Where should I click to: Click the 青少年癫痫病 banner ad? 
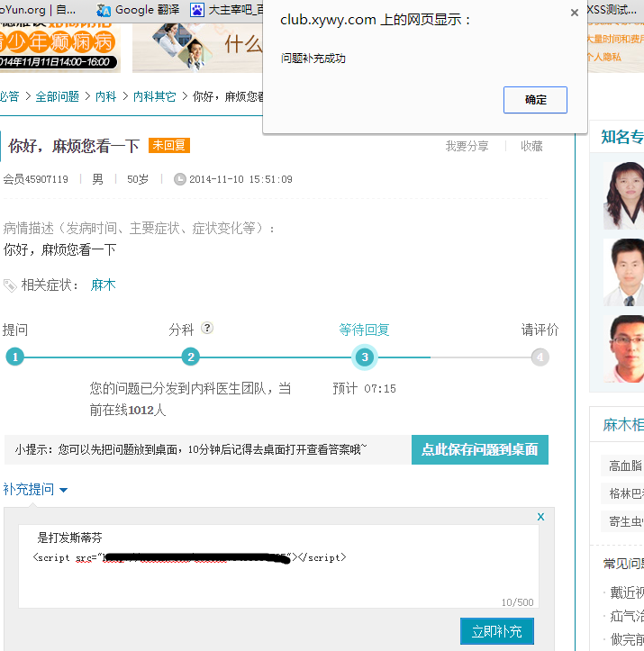60,48
